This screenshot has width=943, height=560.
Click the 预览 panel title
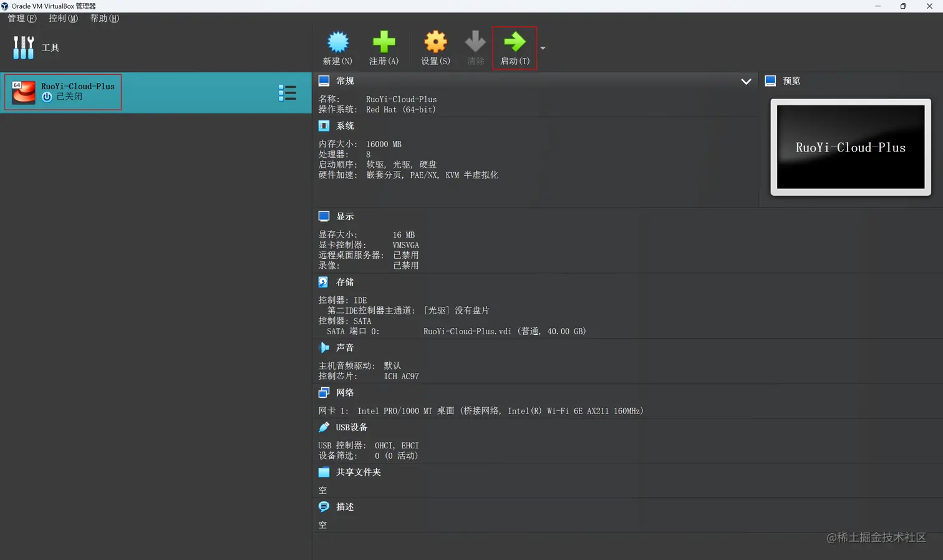point(791,81)
